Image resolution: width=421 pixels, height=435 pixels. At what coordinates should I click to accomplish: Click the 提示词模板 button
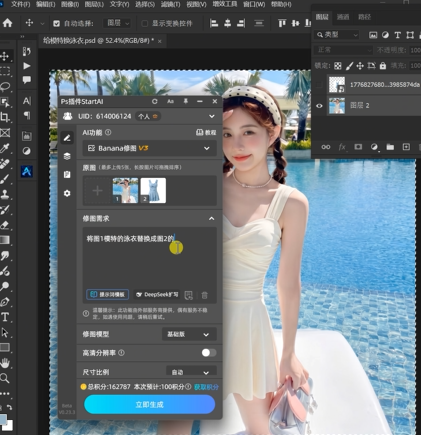click(x=108, y=295)
